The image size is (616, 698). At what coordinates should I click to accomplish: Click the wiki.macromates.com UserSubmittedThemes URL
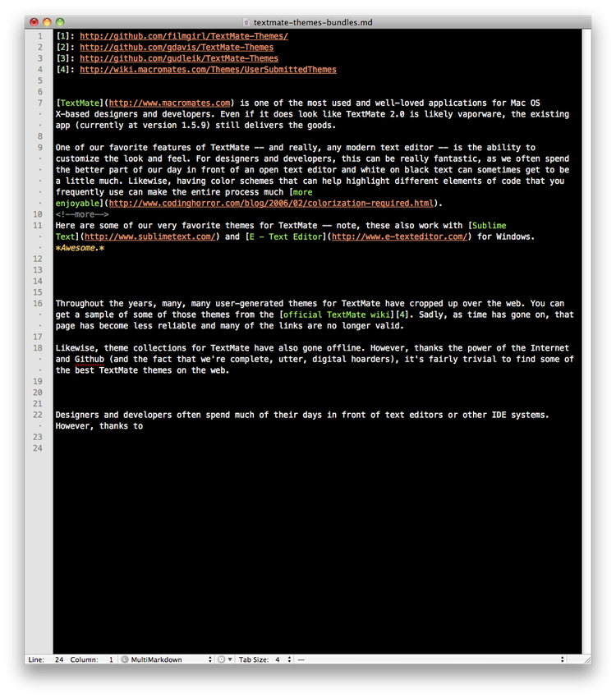[x=209, y=70]
